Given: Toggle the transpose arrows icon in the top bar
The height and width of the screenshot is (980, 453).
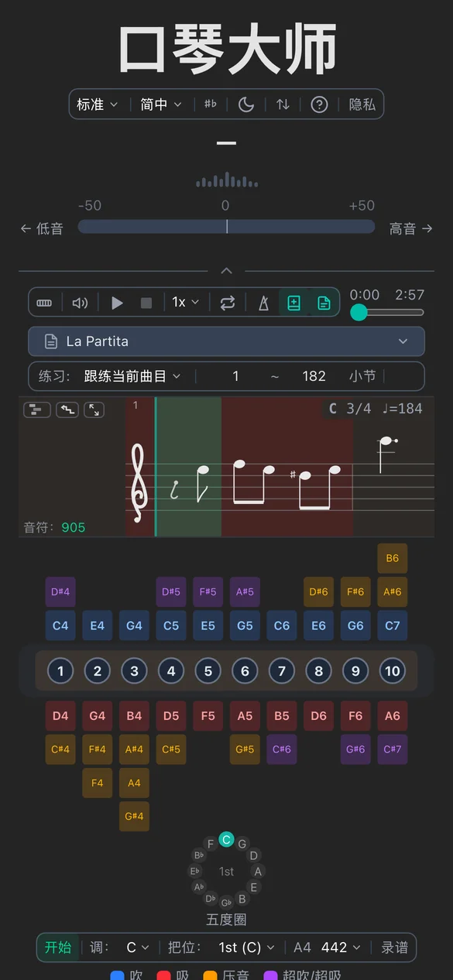Looking at the screenshot, I should 282,104.
